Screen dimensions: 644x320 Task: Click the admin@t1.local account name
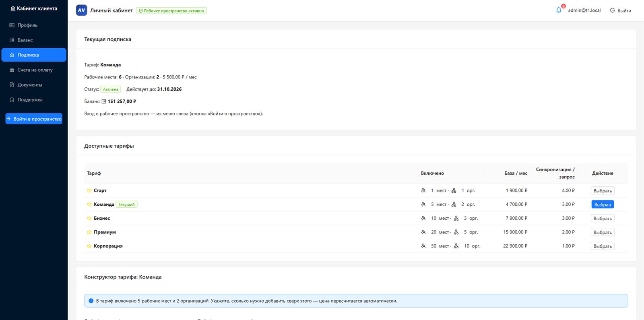[584, 10]
